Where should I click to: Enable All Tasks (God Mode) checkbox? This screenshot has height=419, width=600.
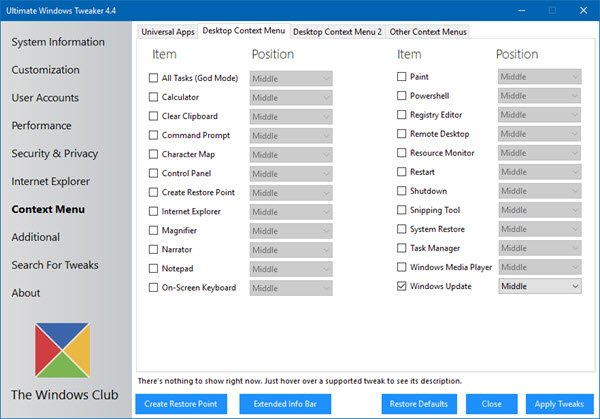coord(153,78)
